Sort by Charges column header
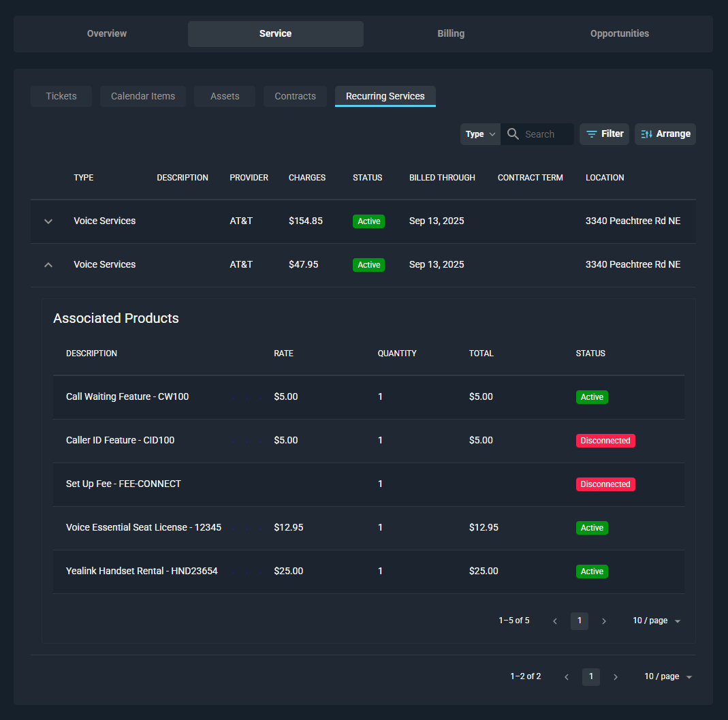The width and height of the screenshot is (728, 720). tap(307, 178)
